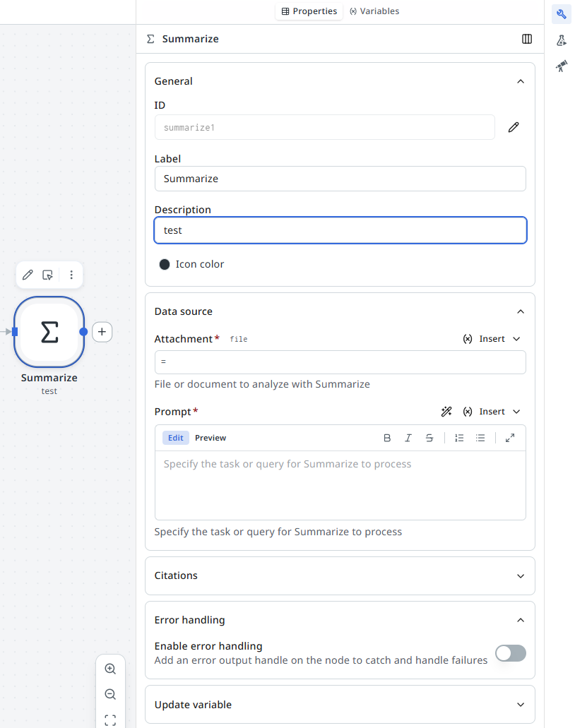
Task: Open the telescope sidebar icon
Action: tap(561, 66)
